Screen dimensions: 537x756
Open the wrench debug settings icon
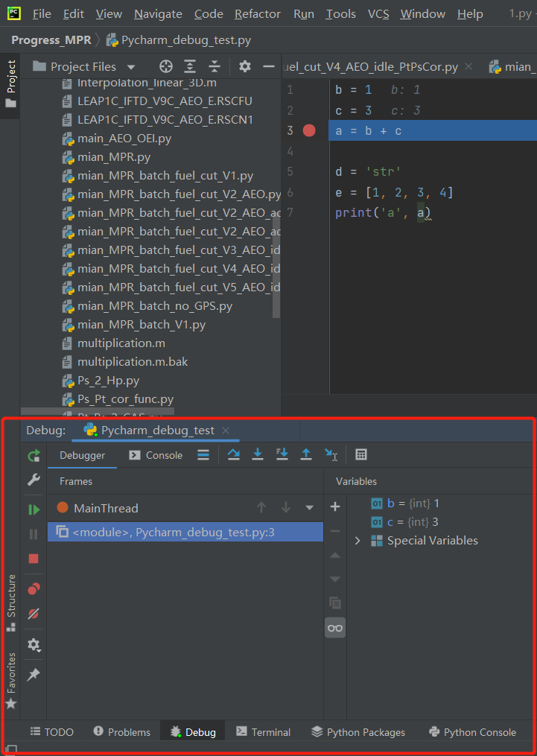pyautogui.click(x=34, y=480)
